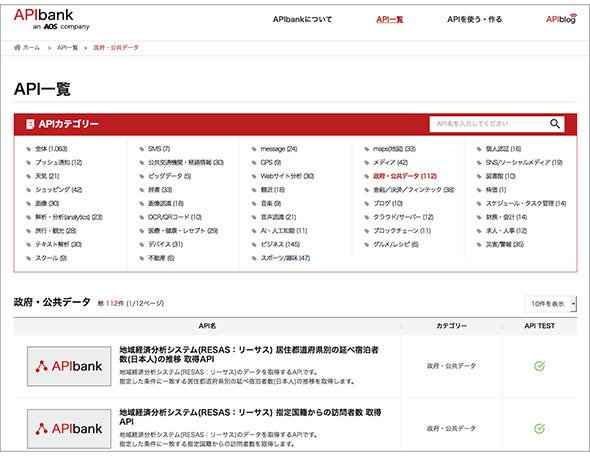Select the maps(地図) (33) category
Viewport: 590px width, 456px height.
(x=394, y=149)
